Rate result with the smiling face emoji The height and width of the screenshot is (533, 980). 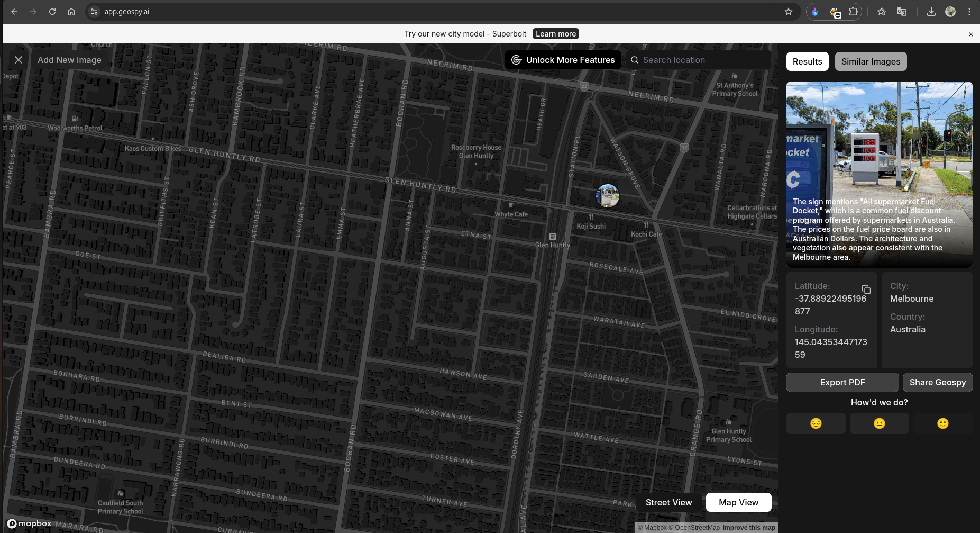[943, 423]
